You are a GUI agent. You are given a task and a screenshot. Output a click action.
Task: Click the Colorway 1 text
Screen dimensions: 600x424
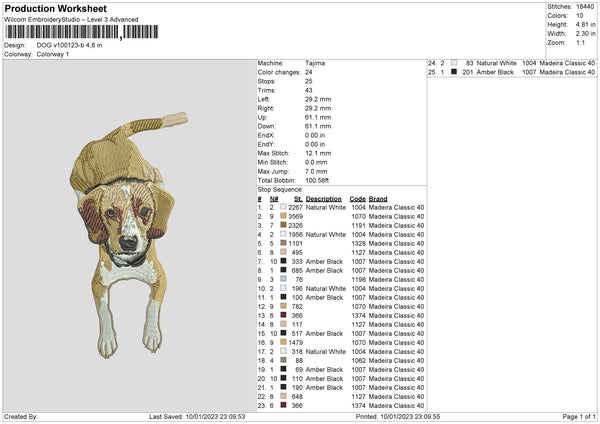tap(53, 54)
